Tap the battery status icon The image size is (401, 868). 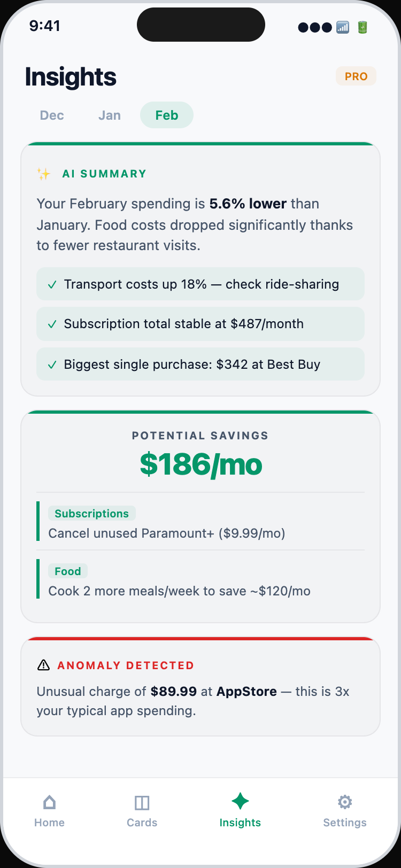click(x=363, y=27)
